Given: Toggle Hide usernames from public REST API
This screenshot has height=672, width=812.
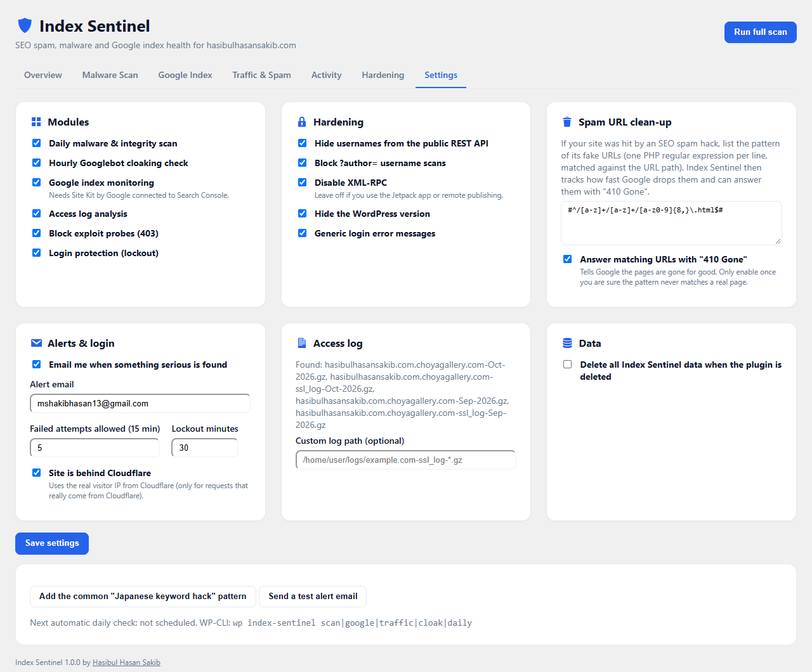Looking at the screenshot, I should (x=303, y=143).
